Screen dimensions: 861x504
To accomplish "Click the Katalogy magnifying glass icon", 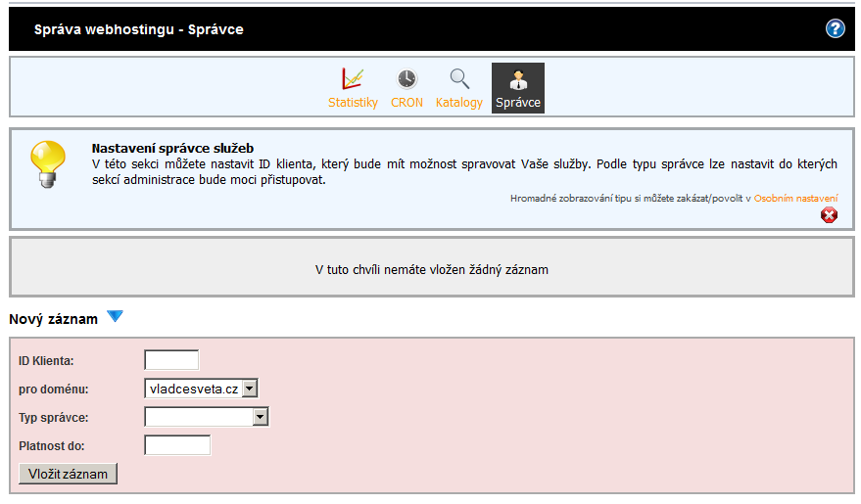I will 459,79.
